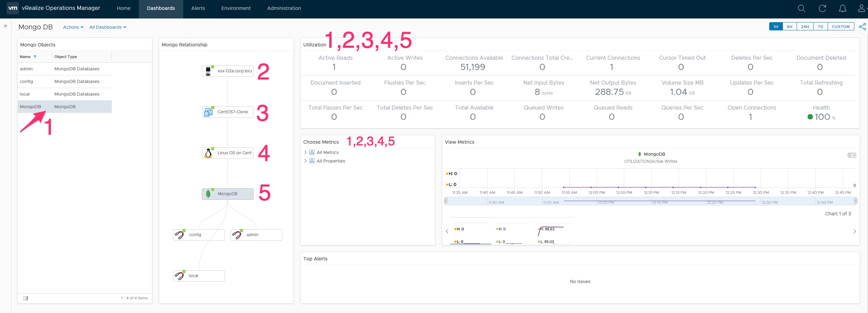The image size is (868, 313).
Task: Click the No Issues text in Top Alerts
Action: (x=580, y=282)
